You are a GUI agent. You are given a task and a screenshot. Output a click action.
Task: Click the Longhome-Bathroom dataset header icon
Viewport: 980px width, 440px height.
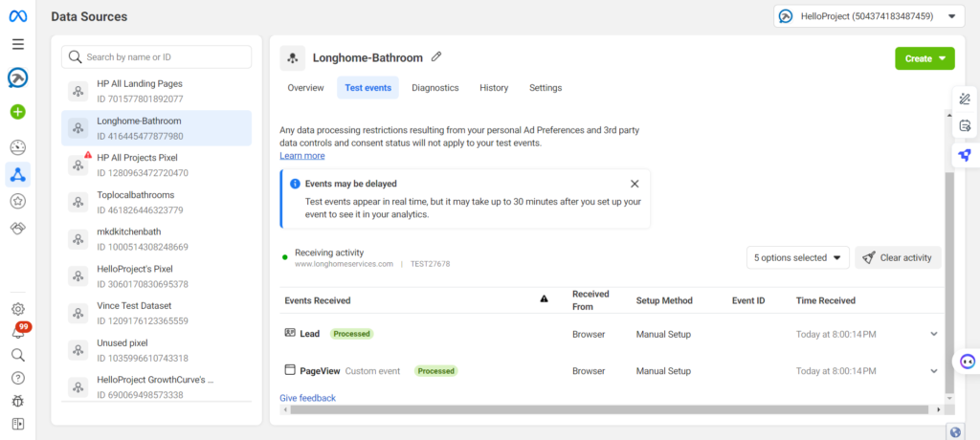293,58
